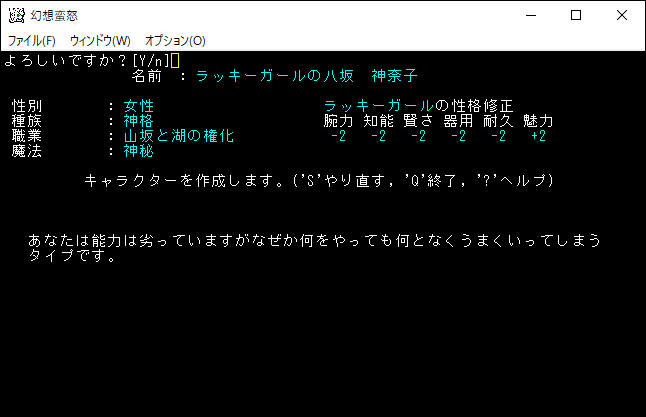The height and width of the screenshot is (417, 646).
Task: Click the 知能 stat column header
Action: point(378,121)
